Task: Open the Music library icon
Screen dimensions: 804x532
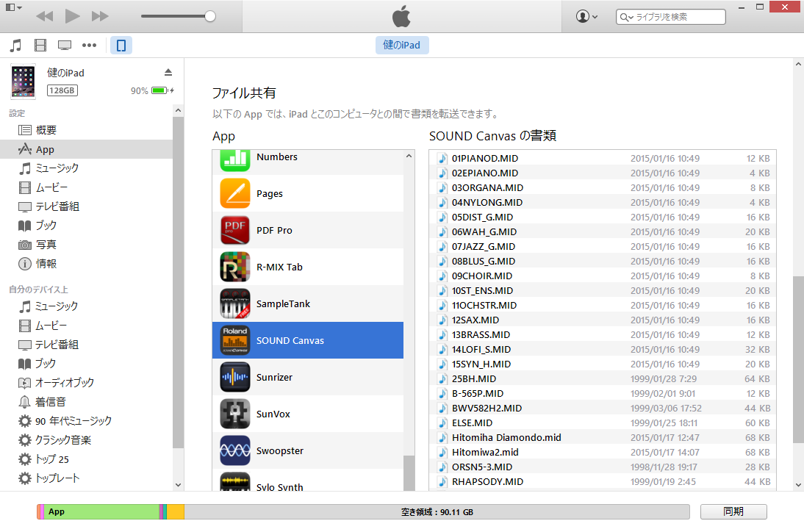Action: pos(16,45)
